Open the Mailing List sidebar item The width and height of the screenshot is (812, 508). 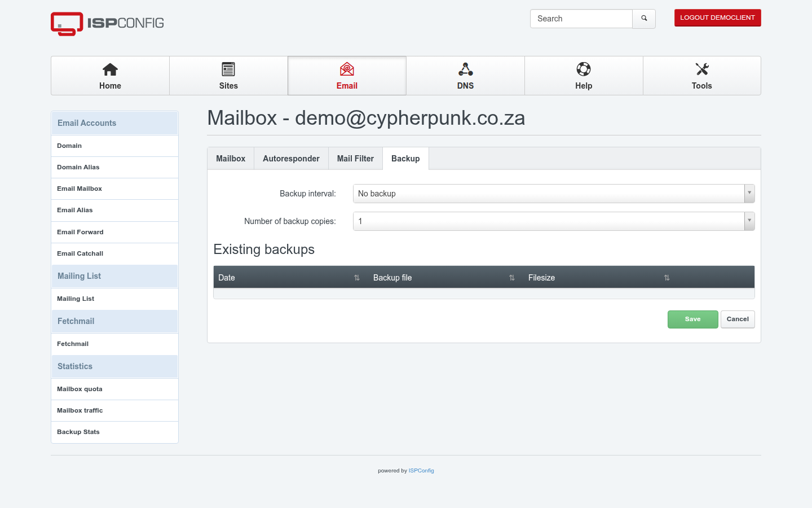(114, 299)
